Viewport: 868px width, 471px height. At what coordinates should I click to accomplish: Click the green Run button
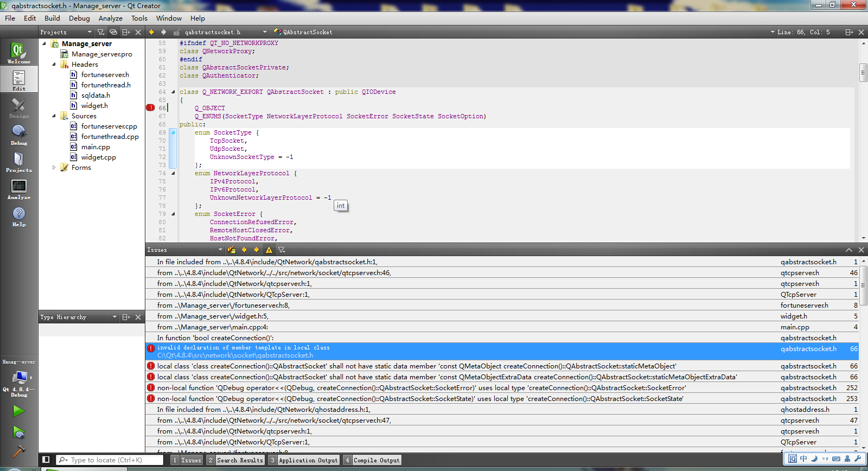point(18,411)
